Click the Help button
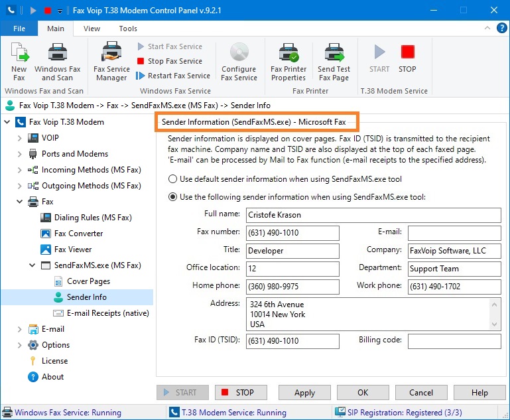This screenshot has width=510, height=420. click(479, 393)
